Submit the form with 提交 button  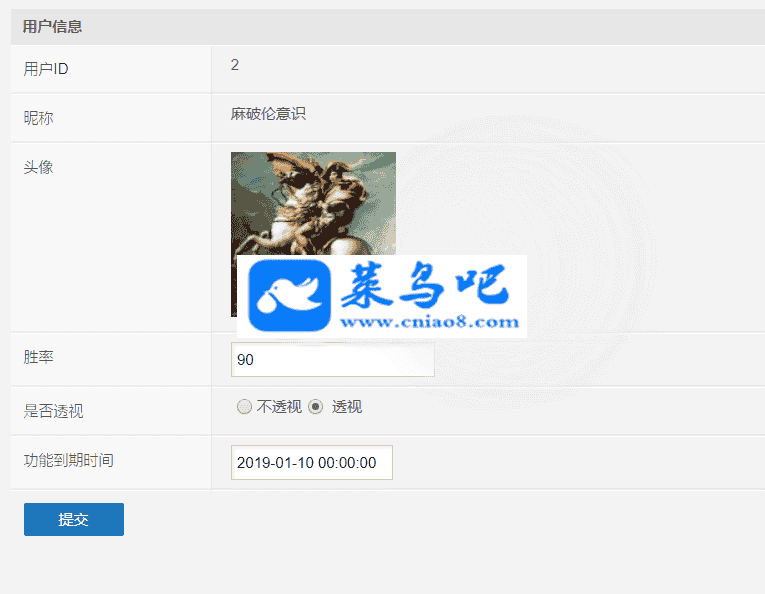coord(74,519)
